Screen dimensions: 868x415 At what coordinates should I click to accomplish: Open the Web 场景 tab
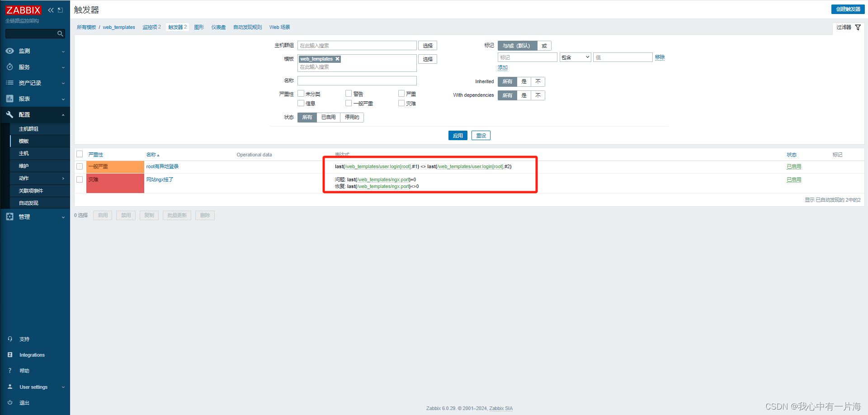click(279, 27)
